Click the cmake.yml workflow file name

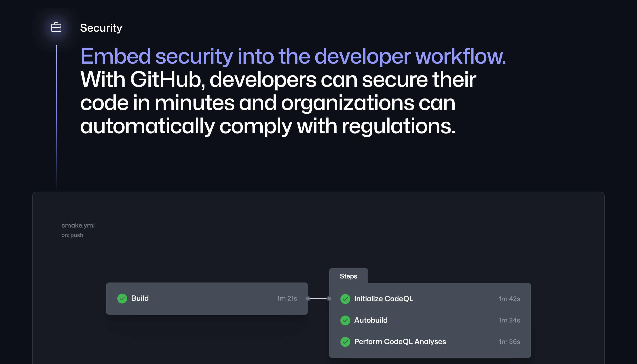pyautogui.click(x=78, y=226)
